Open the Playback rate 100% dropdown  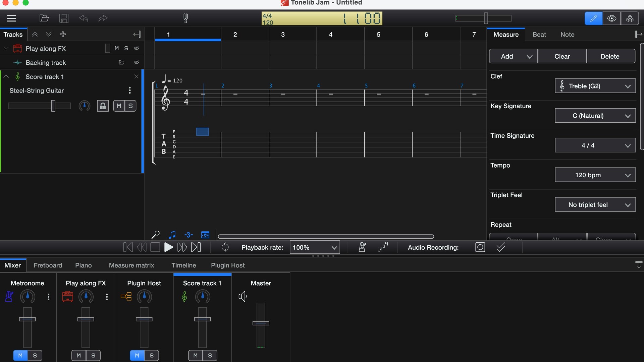[x=315, y=248]
